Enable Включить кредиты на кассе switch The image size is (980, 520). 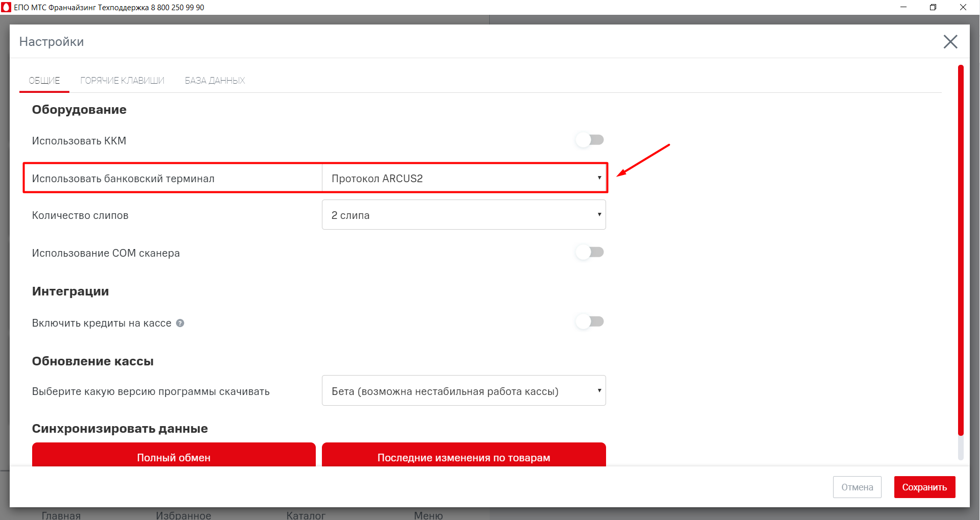(x=590, y=321)
